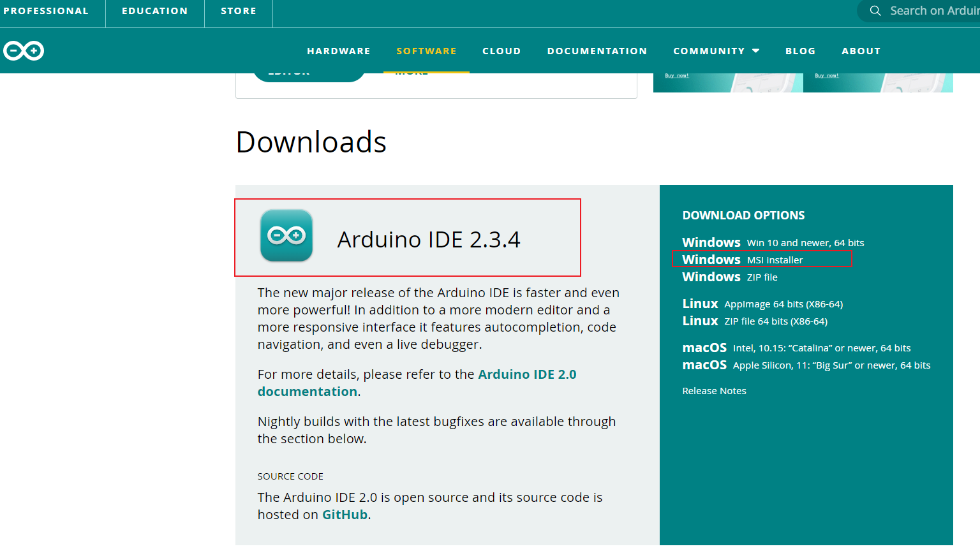980x558 pixels.
Task: Download Linux AppImage 64 bits
Action: click(762, 304)
